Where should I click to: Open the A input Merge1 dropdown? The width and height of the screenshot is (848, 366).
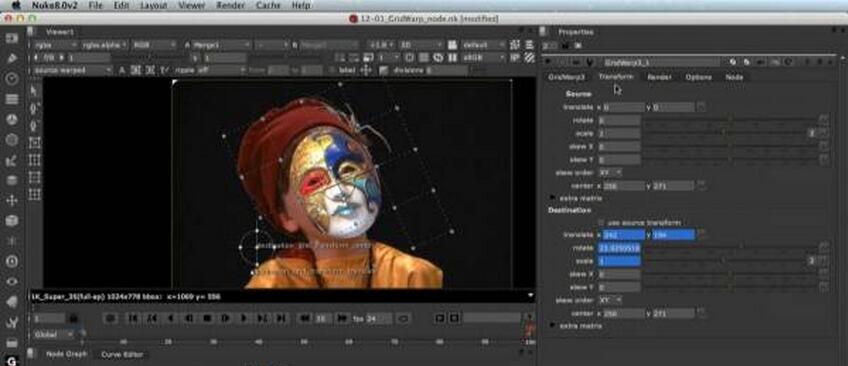[x=222, y=45]
